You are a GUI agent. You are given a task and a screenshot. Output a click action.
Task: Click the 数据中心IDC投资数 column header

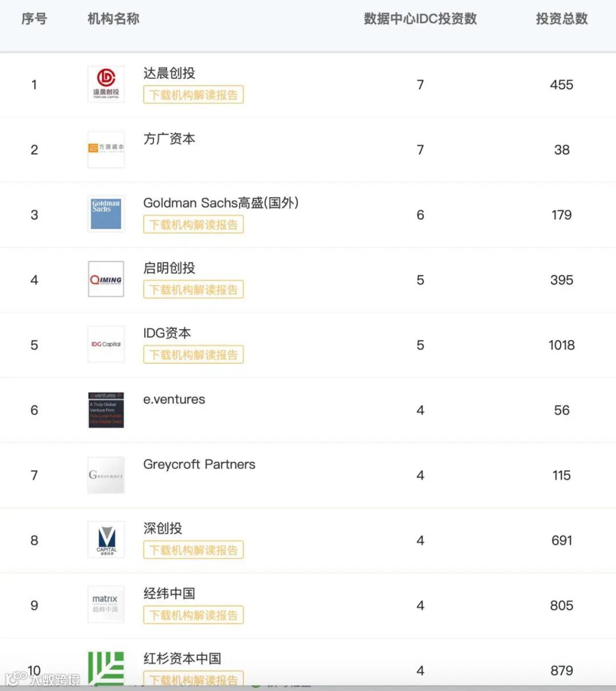coord(420,19)
